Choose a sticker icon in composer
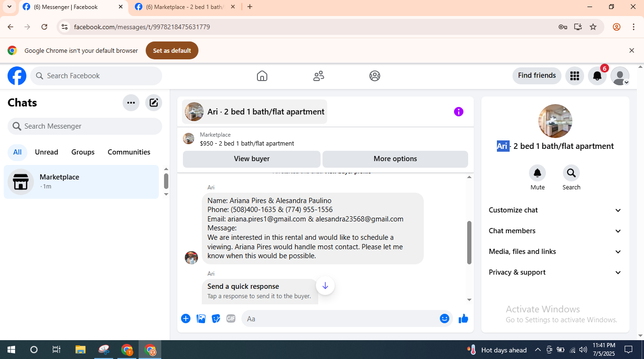This screenshot has height=359, width=644. (216, 319)
